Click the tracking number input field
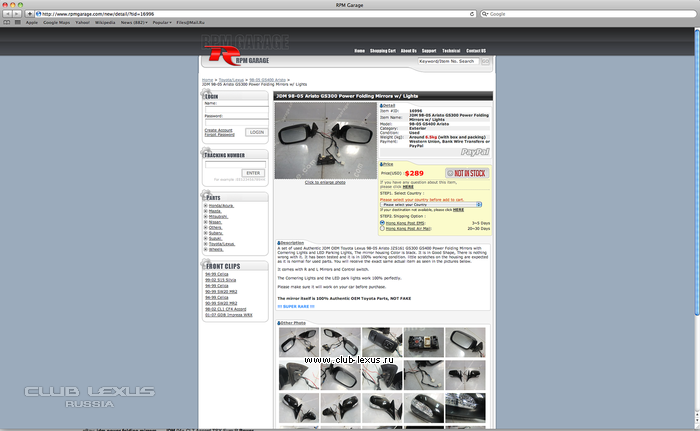This screenshot has width=700, height=431. pos(235,164)
